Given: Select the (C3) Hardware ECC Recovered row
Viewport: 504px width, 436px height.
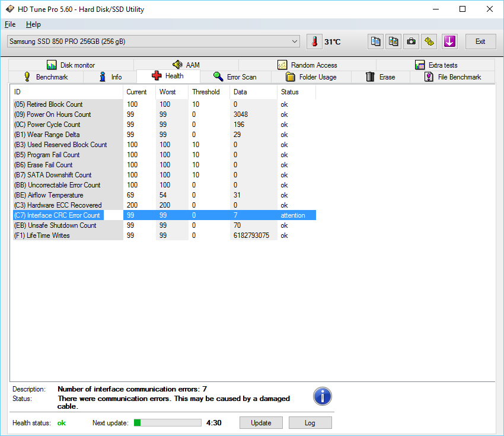Looking at the screenshot, I should [164, 205].
